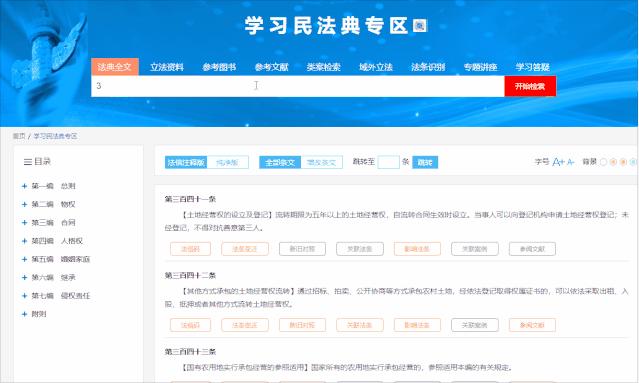Increase font size with the A+ icon

(x=558, y=162)
